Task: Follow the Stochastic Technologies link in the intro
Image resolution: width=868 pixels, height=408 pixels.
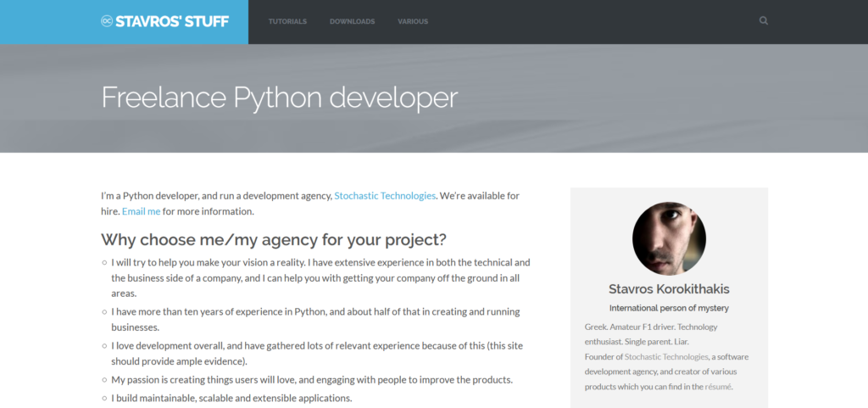Action: coord(385,195)
